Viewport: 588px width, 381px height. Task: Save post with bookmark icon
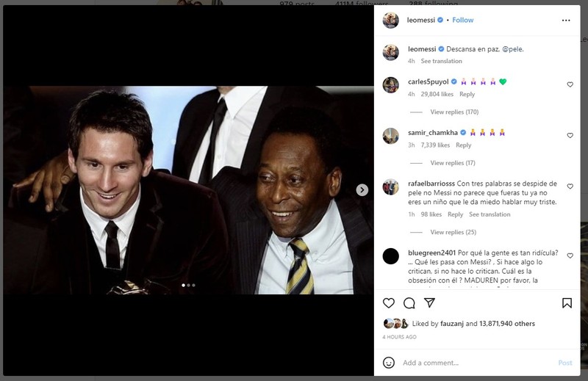567,303
